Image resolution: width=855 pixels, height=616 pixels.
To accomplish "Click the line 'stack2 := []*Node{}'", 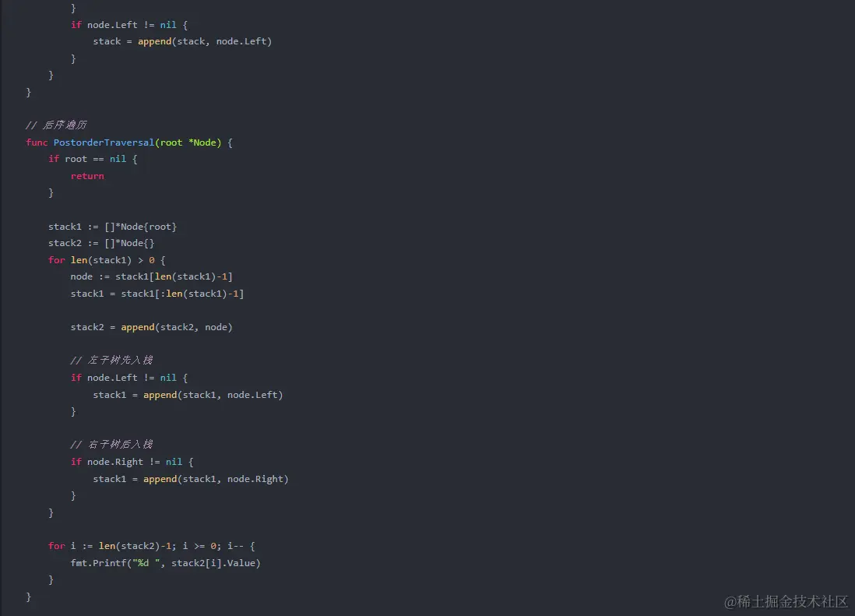I will (101, 243).
